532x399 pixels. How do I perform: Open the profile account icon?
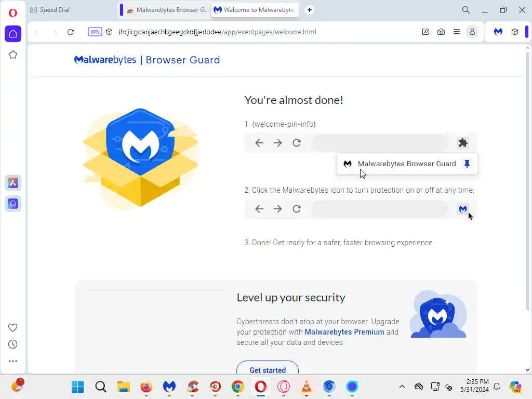pyautogui.click(x=472, y=32)
